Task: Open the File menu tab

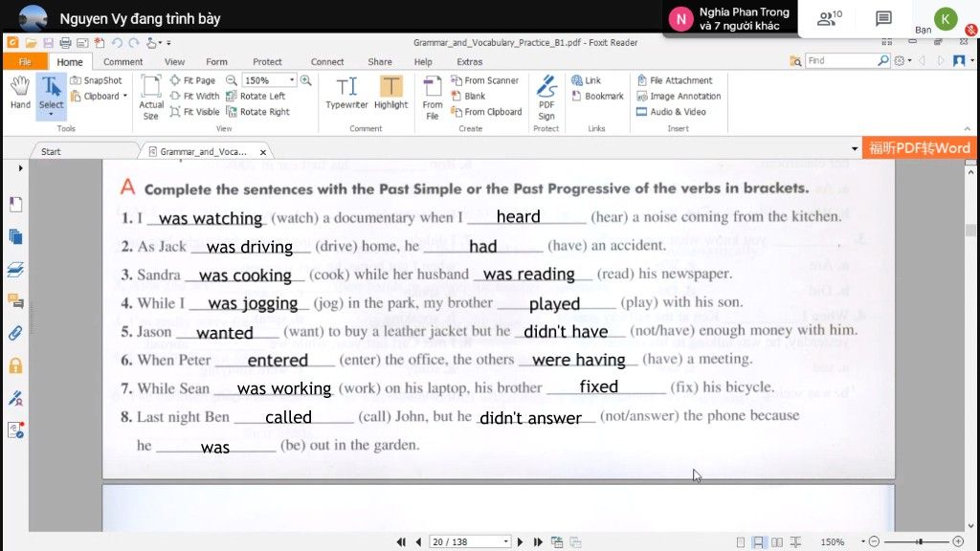Action: 25,61
